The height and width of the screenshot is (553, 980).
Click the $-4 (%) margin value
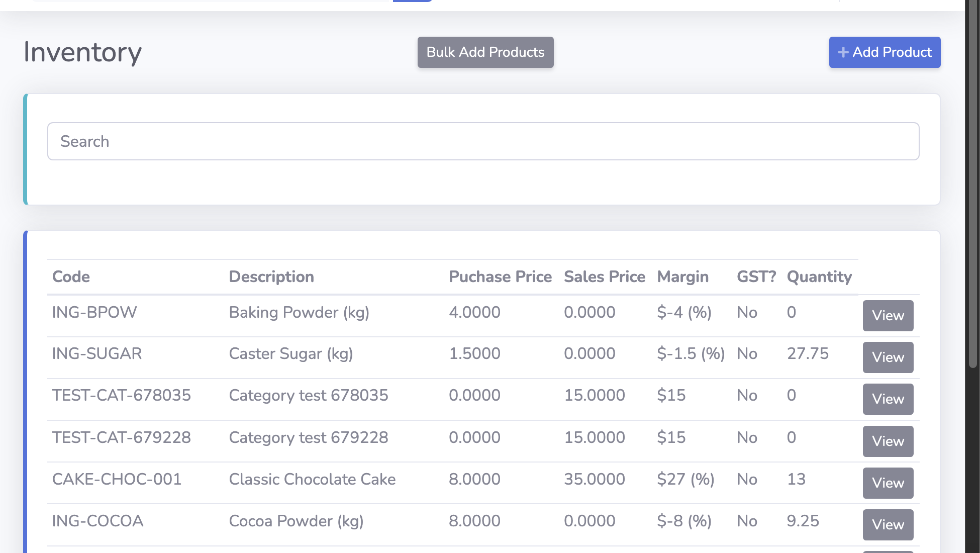(684, 312)
